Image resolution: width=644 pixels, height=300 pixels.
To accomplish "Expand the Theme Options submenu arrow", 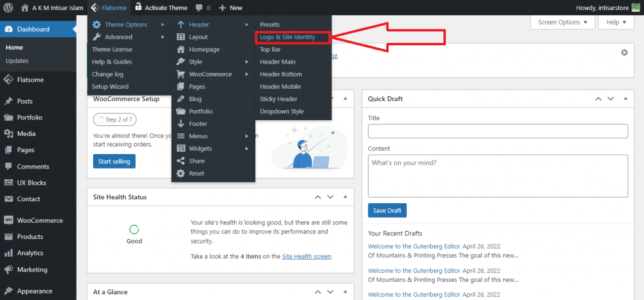I will 163,25.
